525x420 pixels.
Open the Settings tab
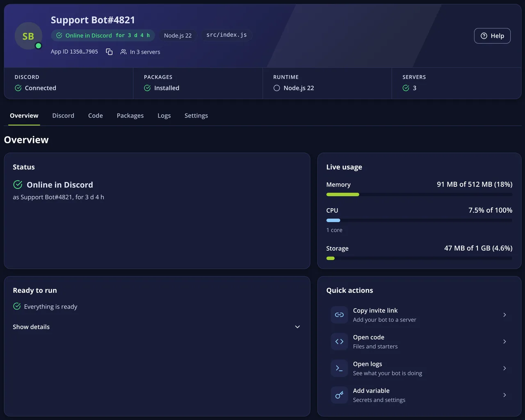(196, 116)
